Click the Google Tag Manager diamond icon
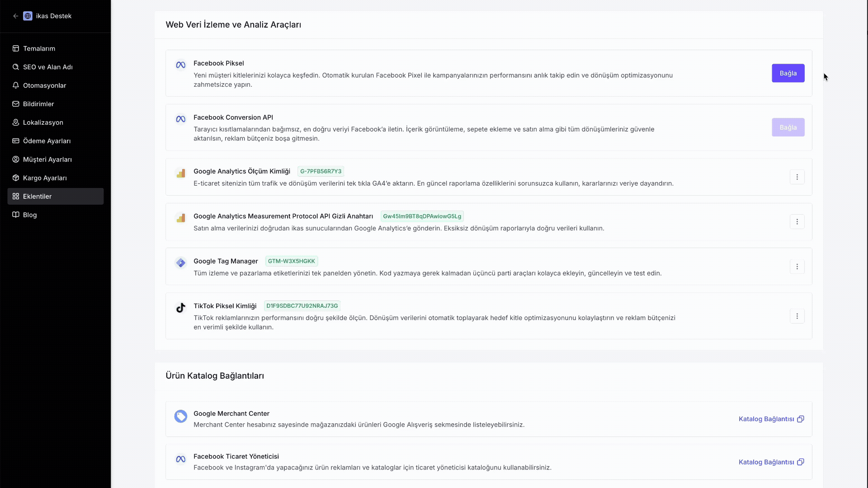Viewport: 868px width, 488px height. pyautogui.click(x=180, y=263)
